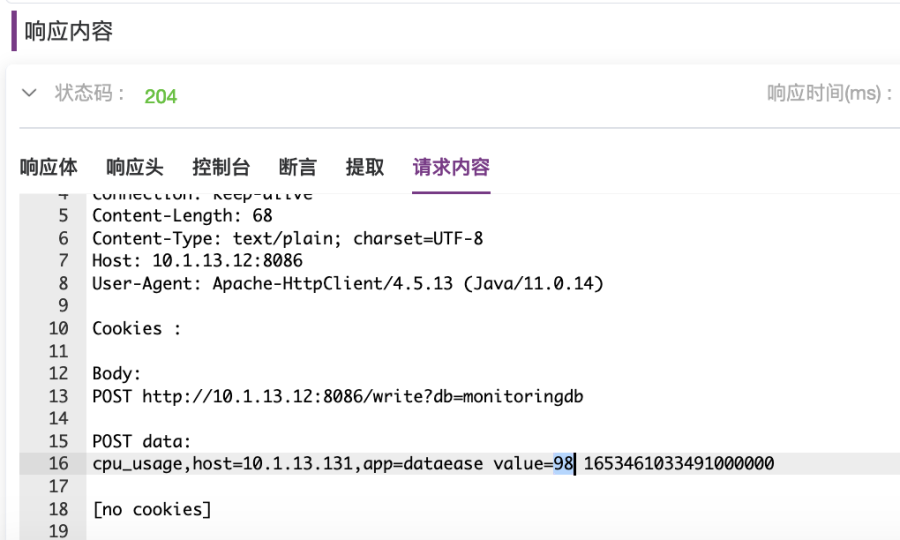Click the timestamp 1653461033491000000
Viewport: 900px width, 540px height.
[x=679, y=464]
